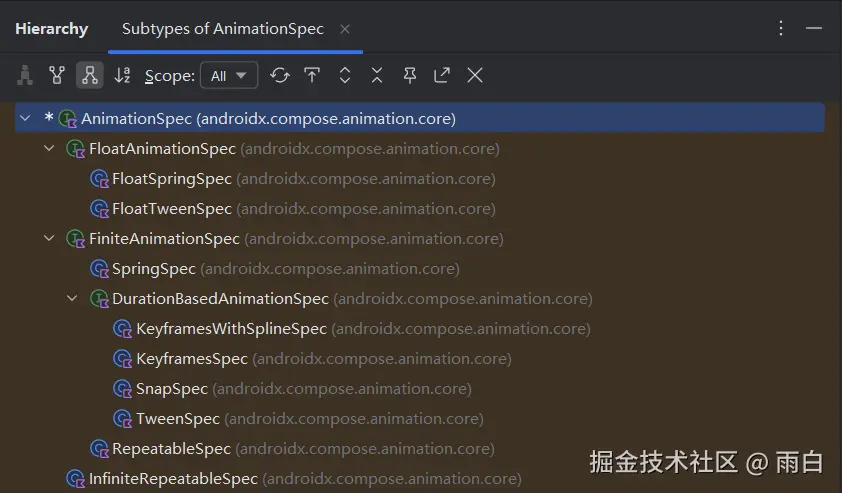
Task: Close the Subtypes of AnimationSpec tab
Action: (x=345, y=29)
